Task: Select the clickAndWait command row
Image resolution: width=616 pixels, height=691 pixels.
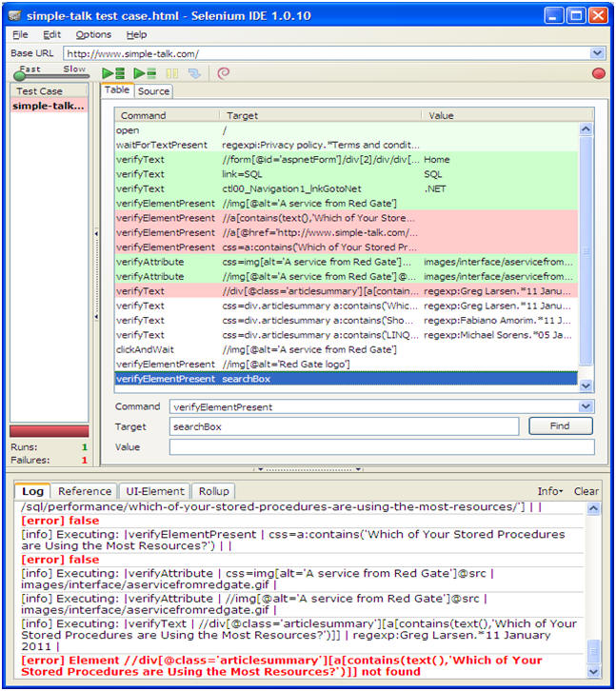Action: tap(347, 349)
